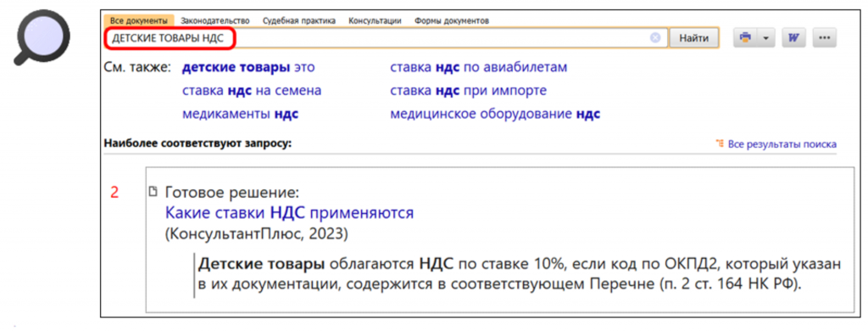Click the См. также label
Screen dimensions: 868x331
137,68
